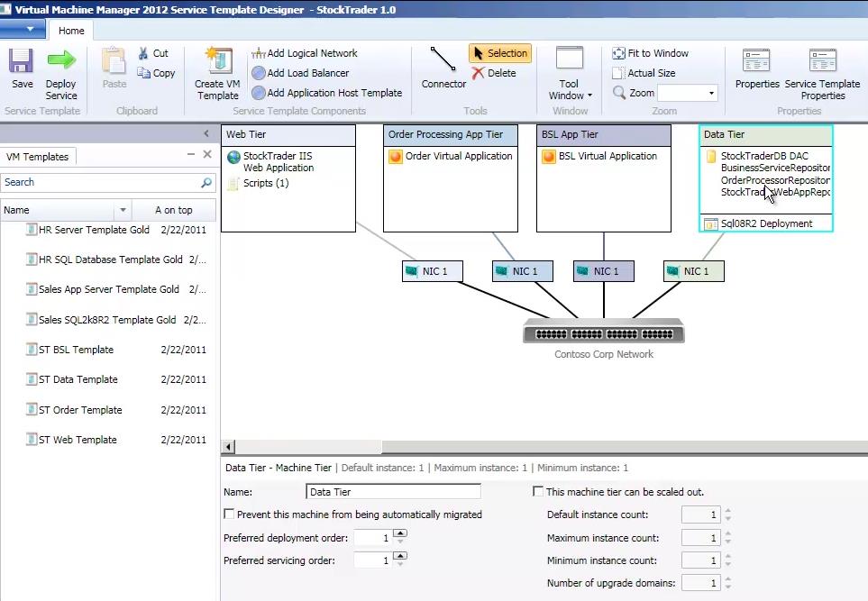868x601 pixels.
Task: Select the VM Templates tab
Action: point(38,157)
